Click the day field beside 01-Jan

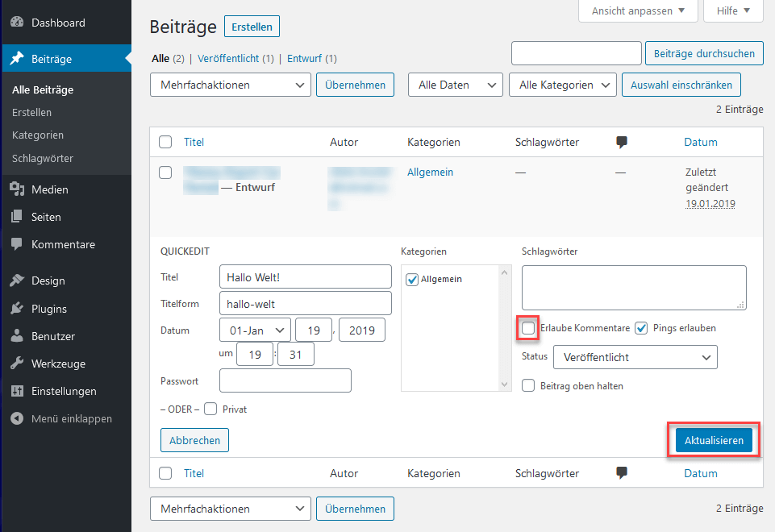[x=314, y=330]
